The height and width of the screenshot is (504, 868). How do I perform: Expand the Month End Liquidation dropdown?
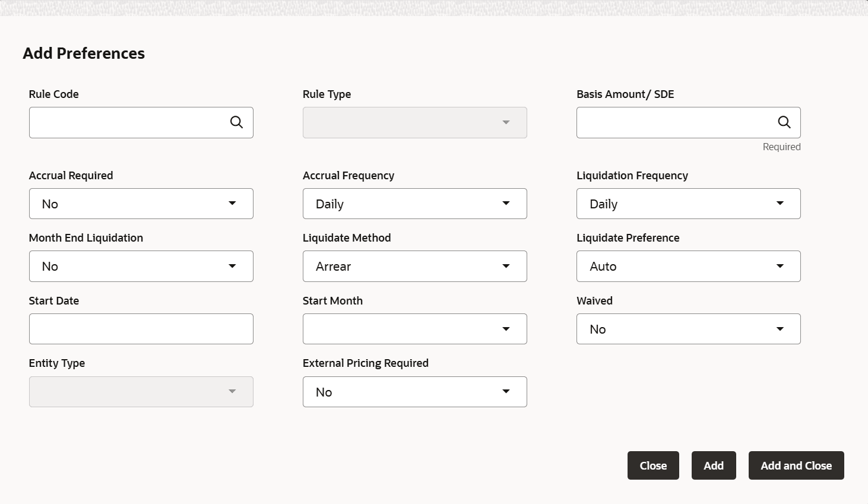[x=141, y=266]
